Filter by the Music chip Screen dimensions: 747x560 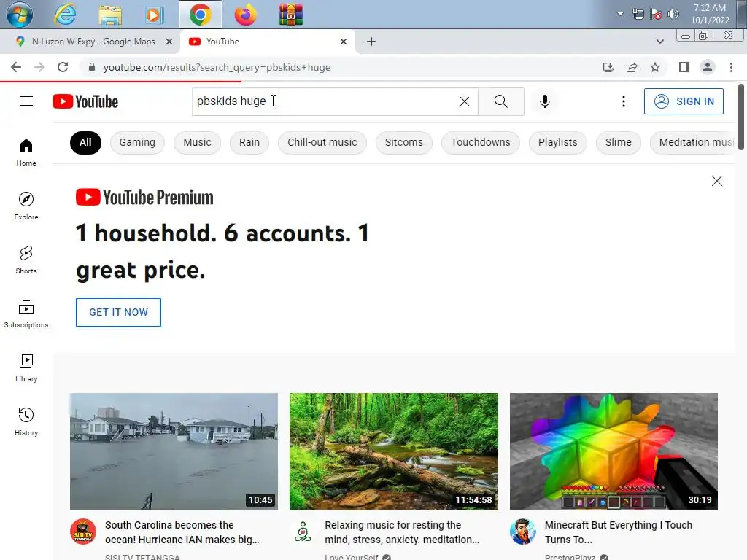[x=197, y=142]
